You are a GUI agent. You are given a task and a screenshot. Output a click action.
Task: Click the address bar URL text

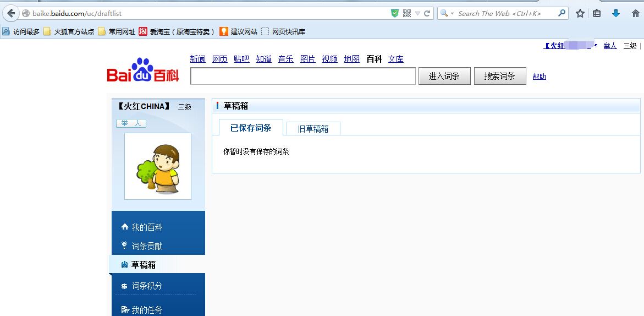point(77,14)
